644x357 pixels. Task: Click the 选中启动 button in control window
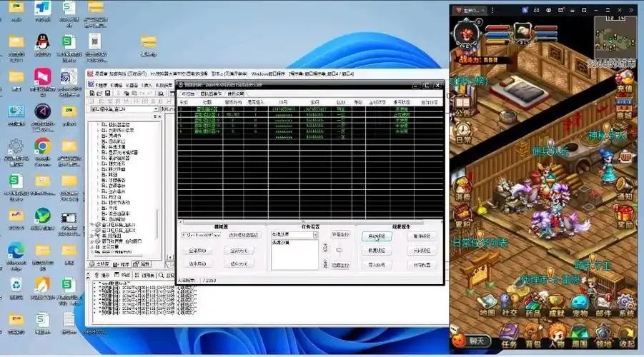tap(197, 264)
